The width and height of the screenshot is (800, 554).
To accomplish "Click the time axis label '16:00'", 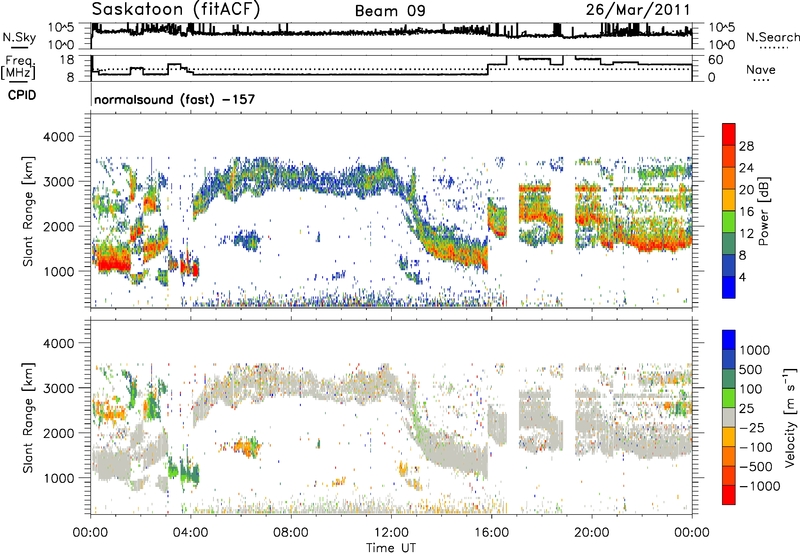I will point(491,533).
